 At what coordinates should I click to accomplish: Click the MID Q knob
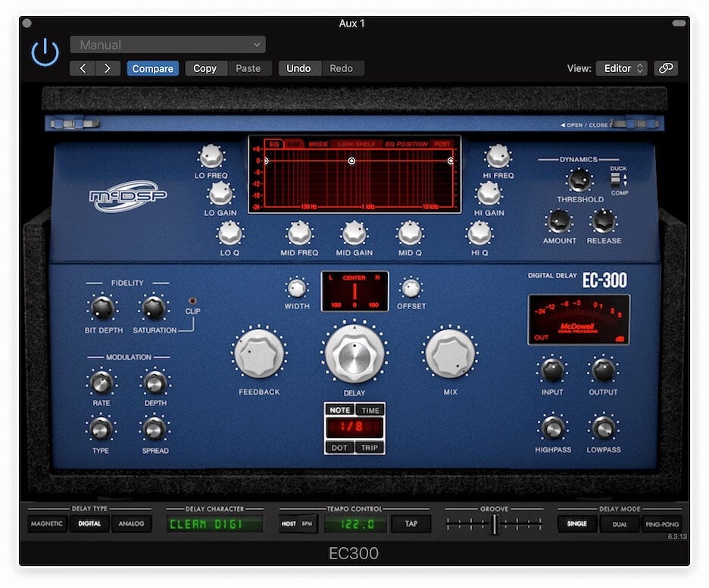(410, 233)
